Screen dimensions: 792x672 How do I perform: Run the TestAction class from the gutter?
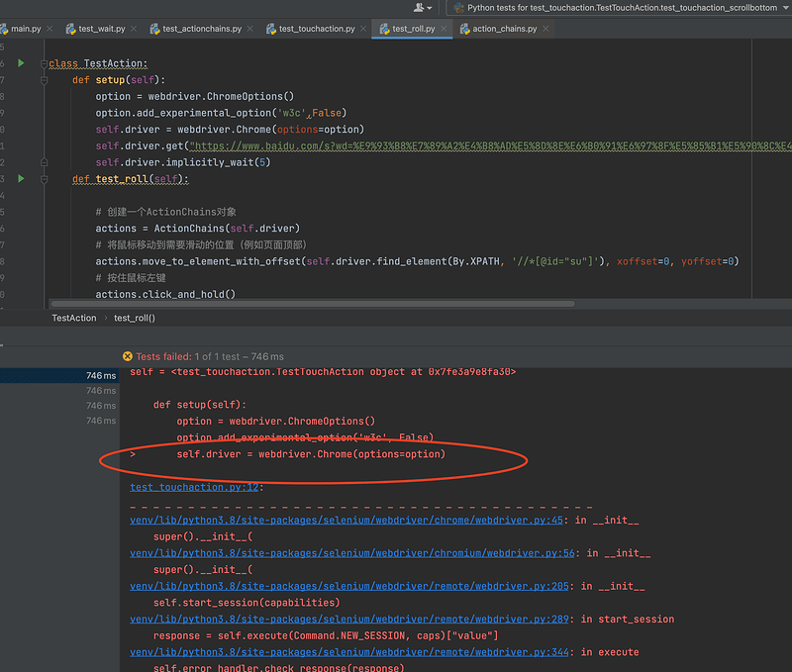[21, 63]
